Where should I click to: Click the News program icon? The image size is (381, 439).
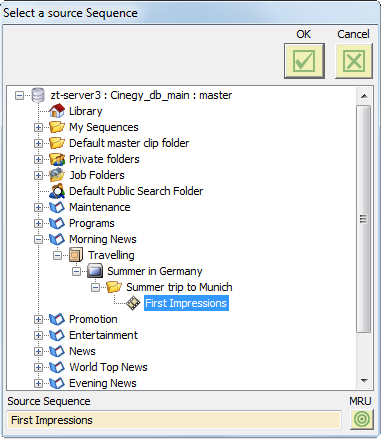57,351
